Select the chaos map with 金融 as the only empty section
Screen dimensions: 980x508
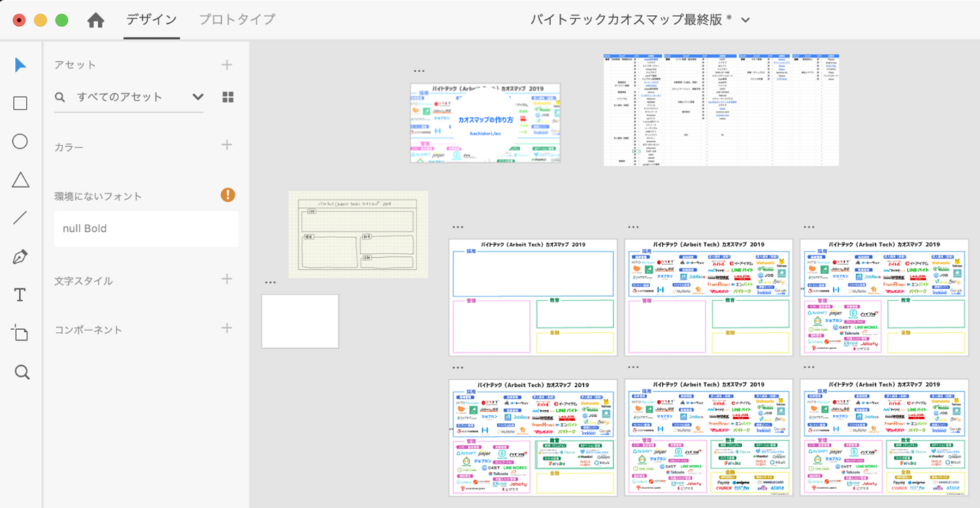coord(533,437)
